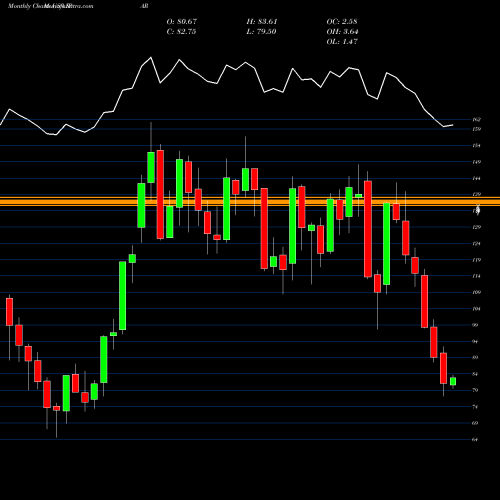Click the close price value C: 82.75
The width and height of the screenshot is (500, 500).
182,32
